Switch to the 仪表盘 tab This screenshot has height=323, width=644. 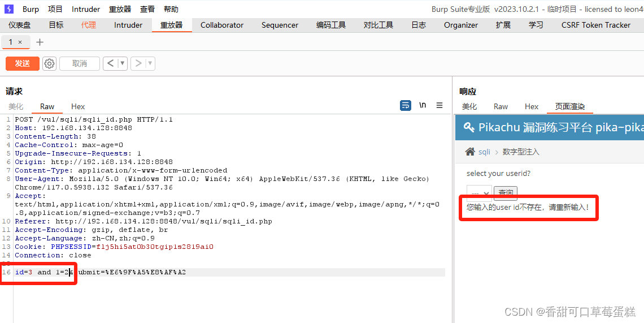click(x=20, y=25)
